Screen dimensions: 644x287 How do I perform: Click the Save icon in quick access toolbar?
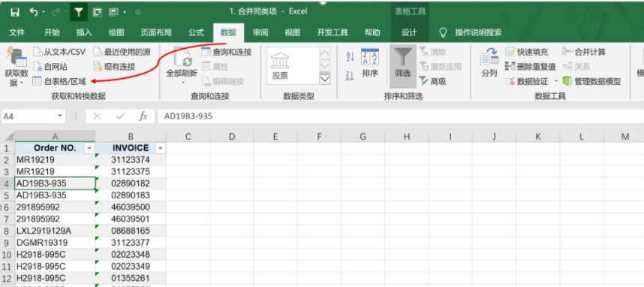click(15, 12)
